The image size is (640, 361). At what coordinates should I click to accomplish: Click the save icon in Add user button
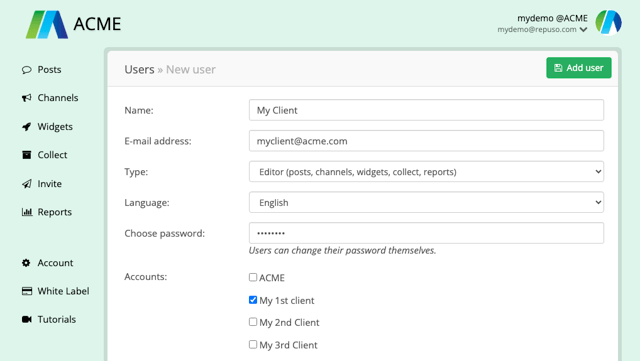tap(558, 68)
